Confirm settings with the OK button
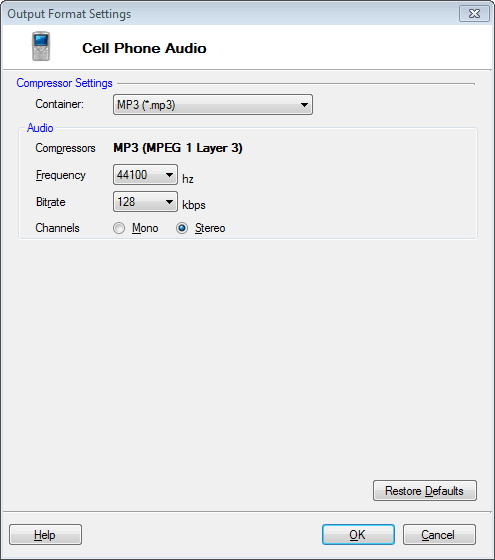Screen dimensions: 495x560 (358, 535)
